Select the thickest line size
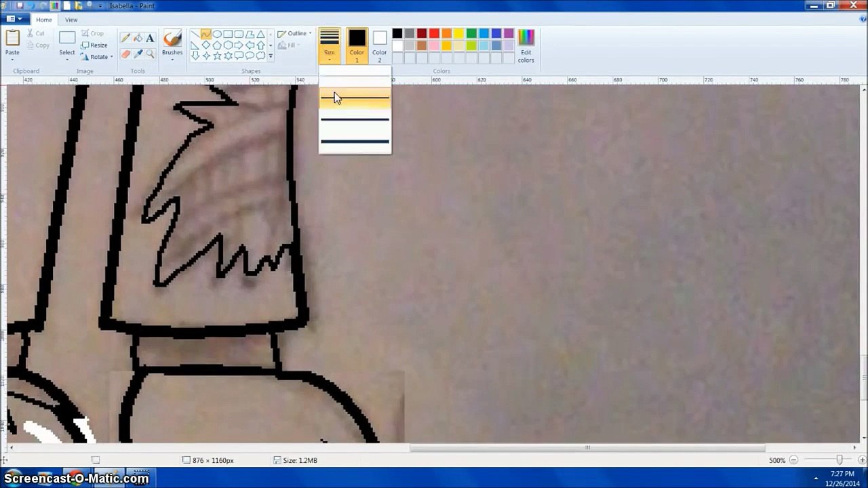This screenshot has height=488, width=868. click(355, 142)
